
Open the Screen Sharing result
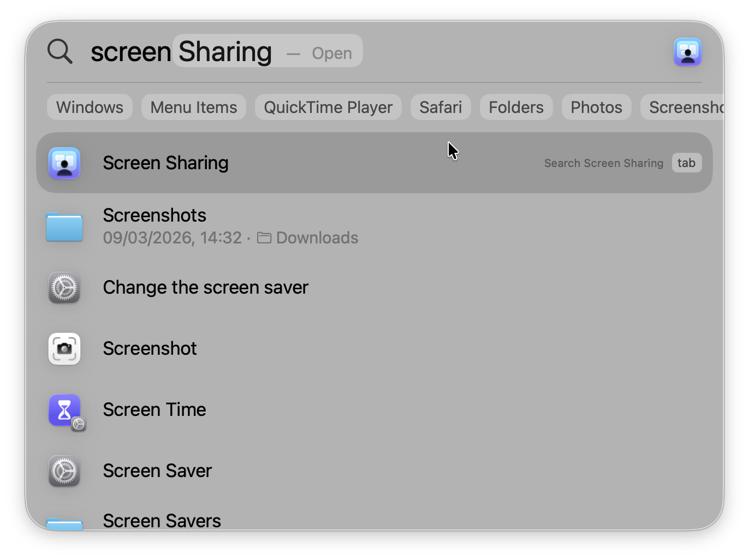pyautogui.click(x=374, y=163)
